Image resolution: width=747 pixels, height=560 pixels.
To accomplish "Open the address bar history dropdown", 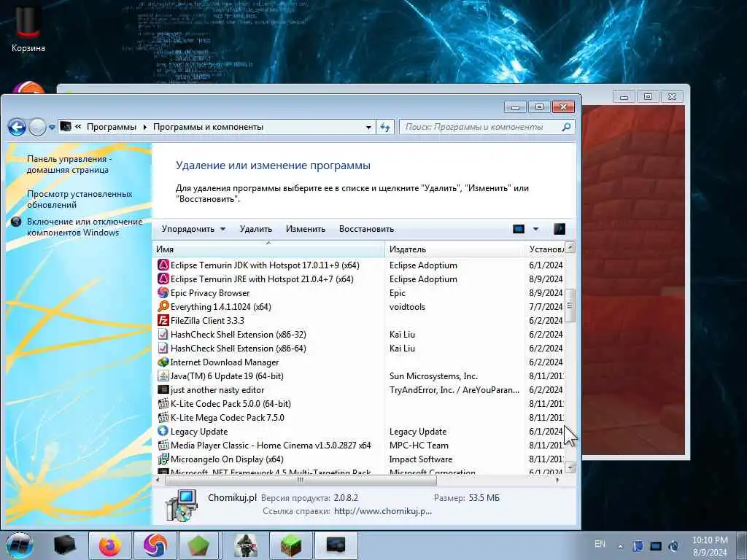I will [368, 127].
